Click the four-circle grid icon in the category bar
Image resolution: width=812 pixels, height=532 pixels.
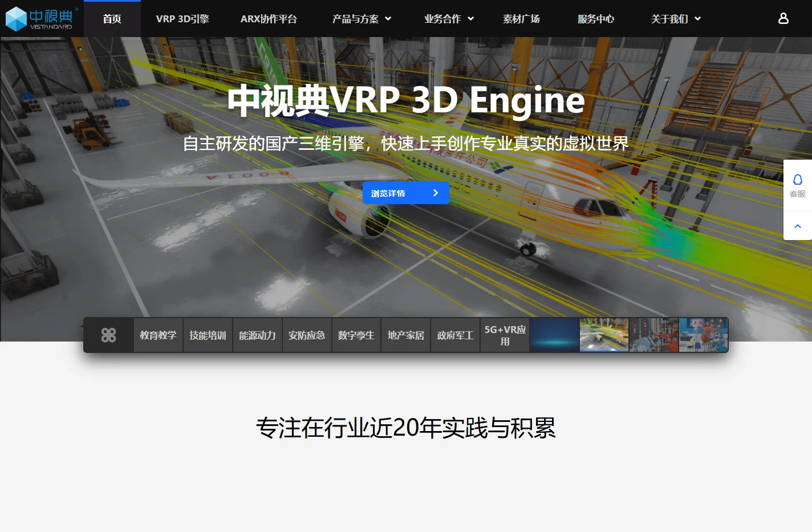pos(108,335)
